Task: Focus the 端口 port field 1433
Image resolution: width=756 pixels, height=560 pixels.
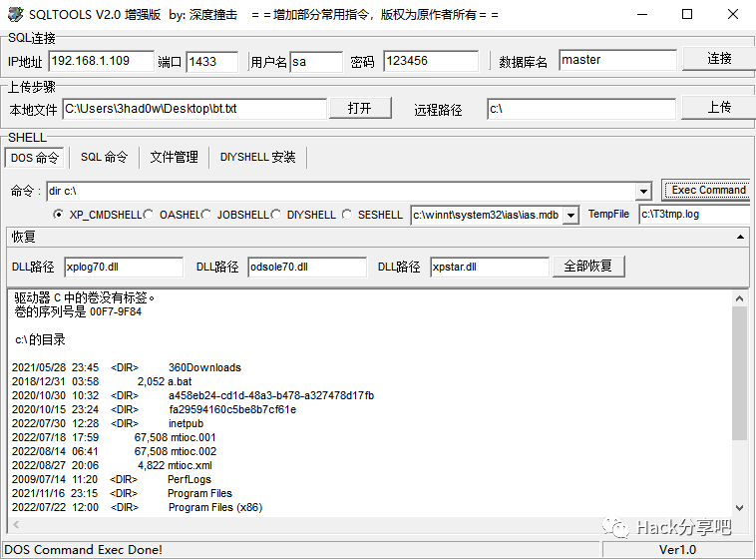Action: click(x=211, y=61)
